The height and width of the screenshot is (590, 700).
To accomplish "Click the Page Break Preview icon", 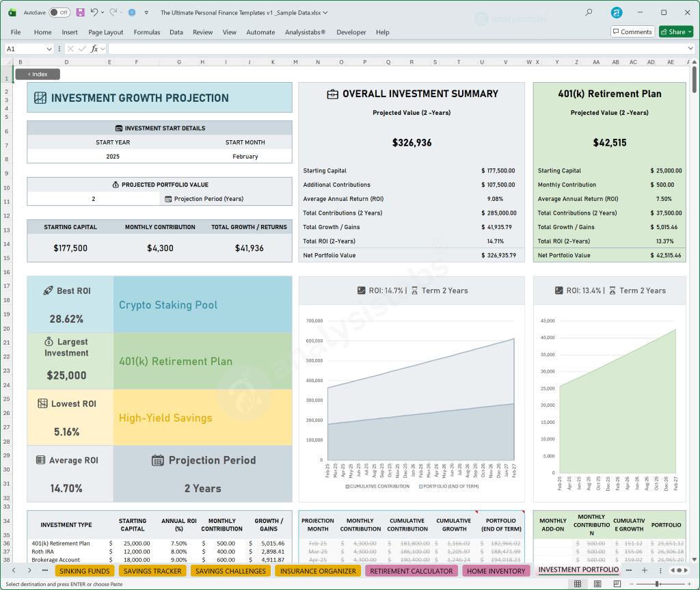I will [617, 582].
